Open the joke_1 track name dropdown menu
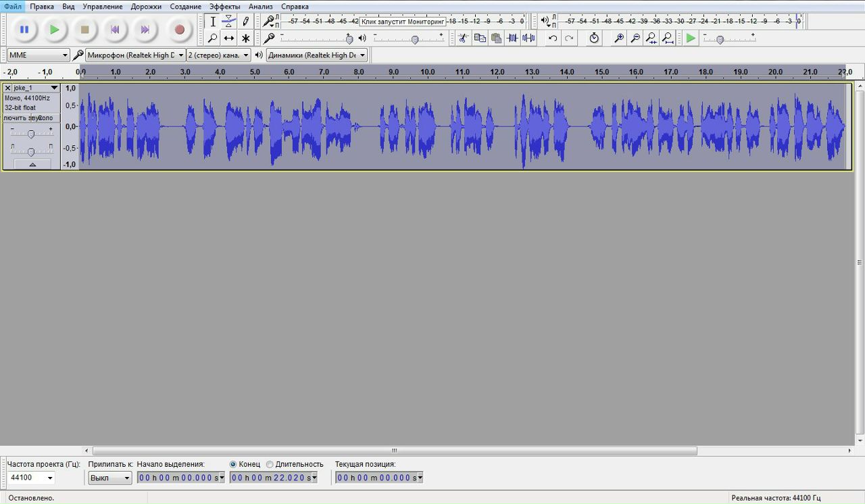Viewport: 865px width, 504px height. 54,88
